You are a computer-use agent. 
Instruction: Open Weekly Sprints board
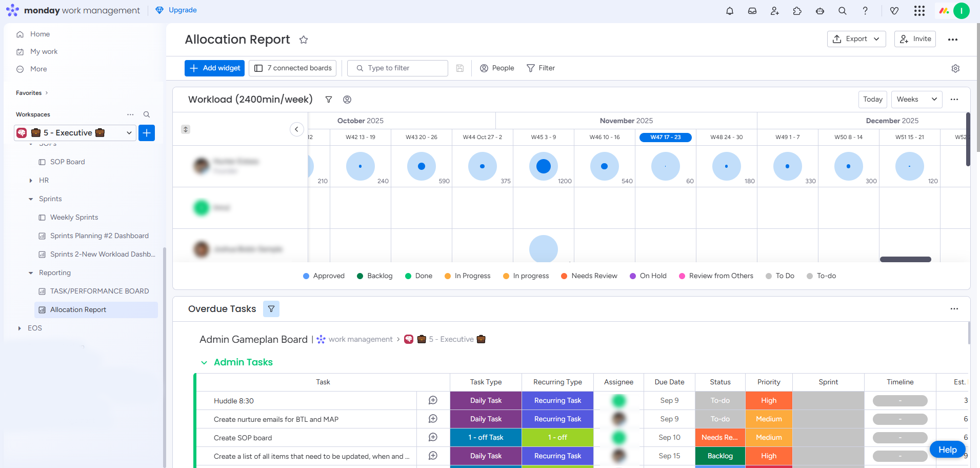click(x=74, y=218)
